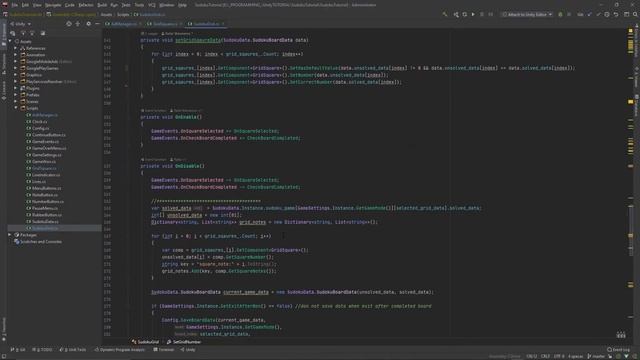This screenshot has width=640, height=360.
Task: Open the Build menu
Action: point(102,5)
